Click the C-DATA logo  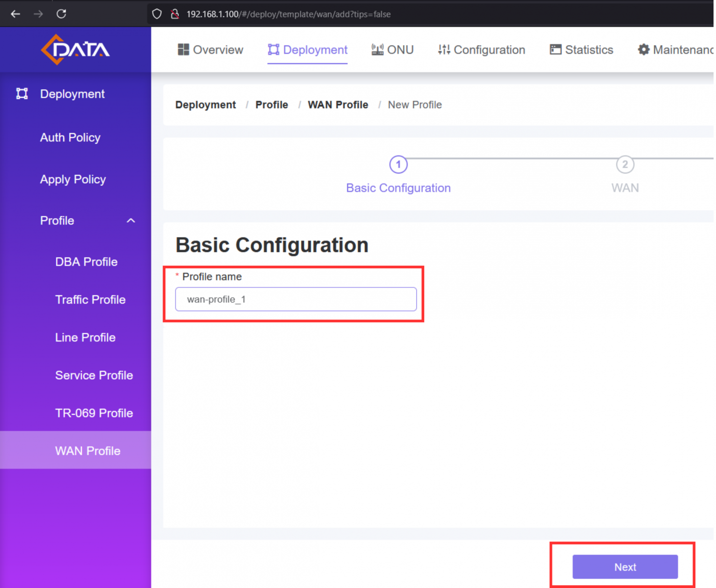74,49
